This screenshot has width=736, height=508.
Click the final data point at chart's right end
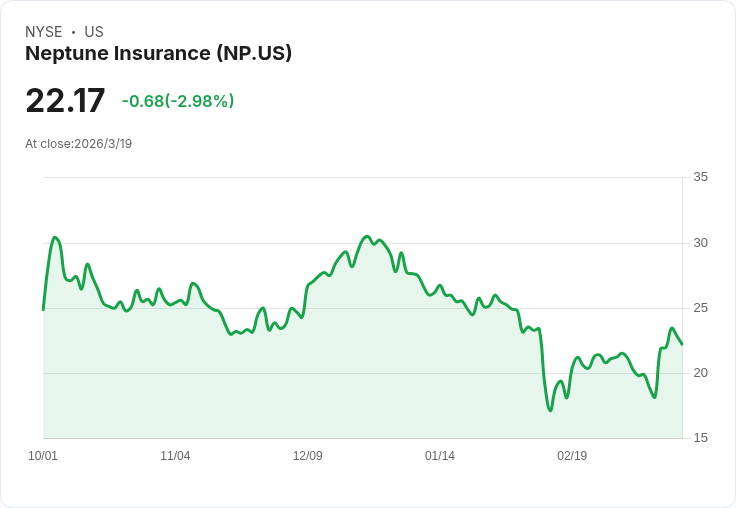(682, 344)
